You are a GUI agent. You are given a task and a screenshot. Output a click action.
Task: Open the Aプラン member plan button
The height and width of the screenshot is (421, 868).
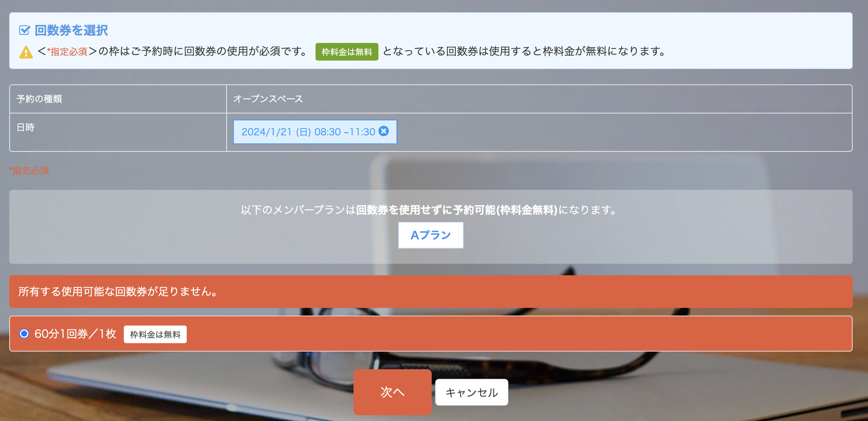pyautogui.click(x=431, y=235)
